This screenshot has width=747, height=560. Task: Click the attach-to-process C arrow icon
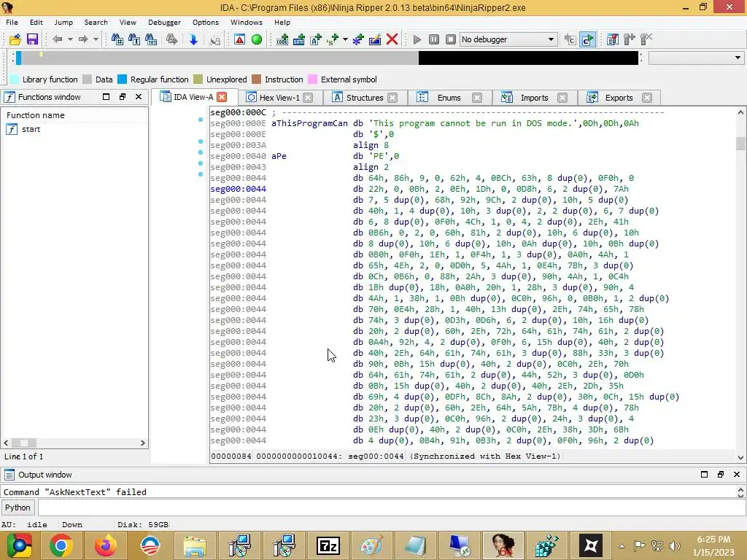[570, 39]
